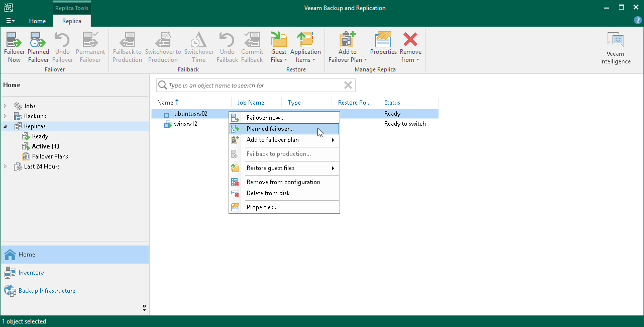644x327 pixels.
Task: Click 'Ready to switch' status text
Action: coord(405,124)
